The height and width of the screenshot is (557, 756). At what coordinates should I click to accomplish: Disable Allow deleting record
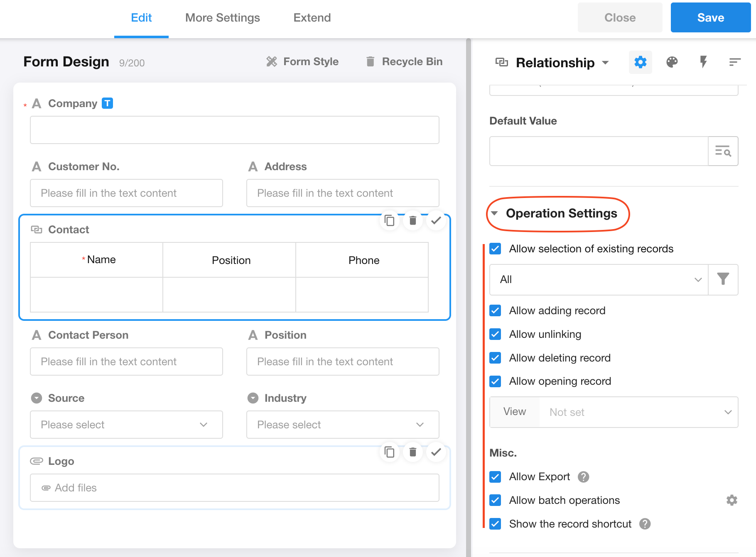(x=495, y=358)
